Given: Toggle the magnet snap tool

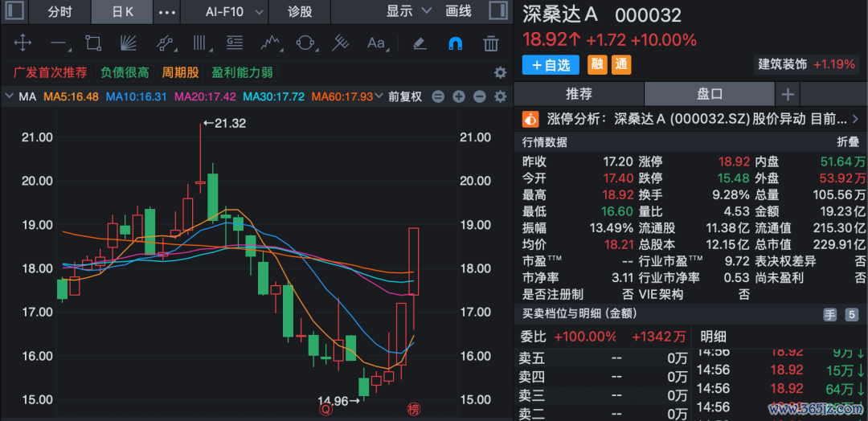Looking at the screenshot, I should [x=455, y=43].
